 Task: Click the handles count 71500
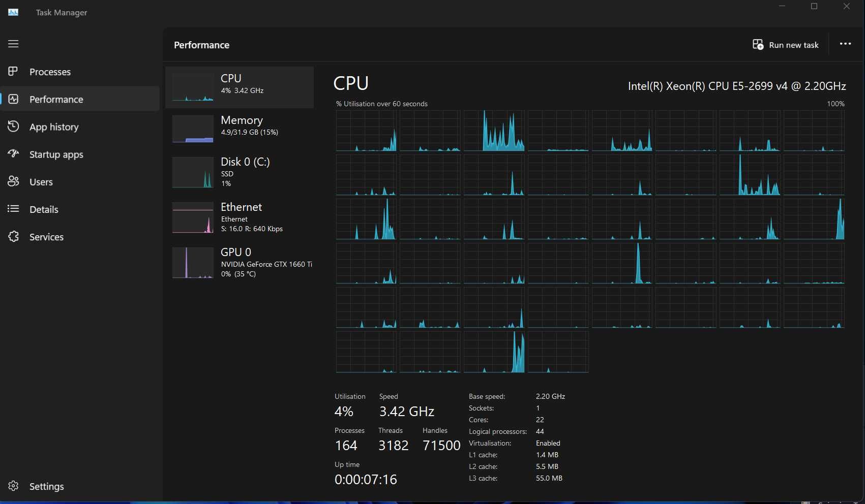point(441,445)
